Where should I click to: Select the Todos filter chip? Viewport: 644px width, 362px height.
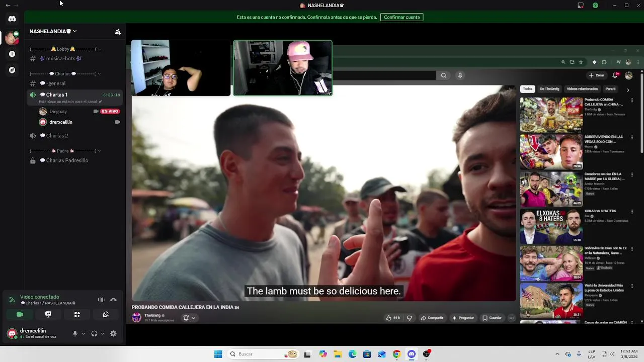(527, 89)
